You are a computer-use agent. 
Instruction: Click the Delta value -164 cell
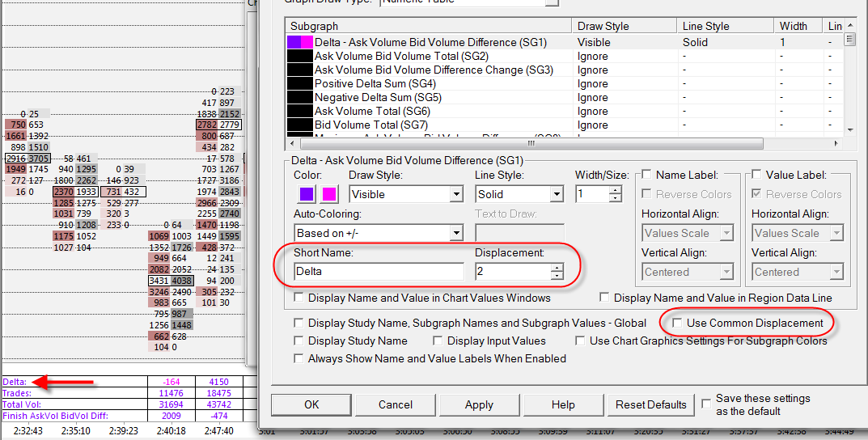(x=171, y=382)
